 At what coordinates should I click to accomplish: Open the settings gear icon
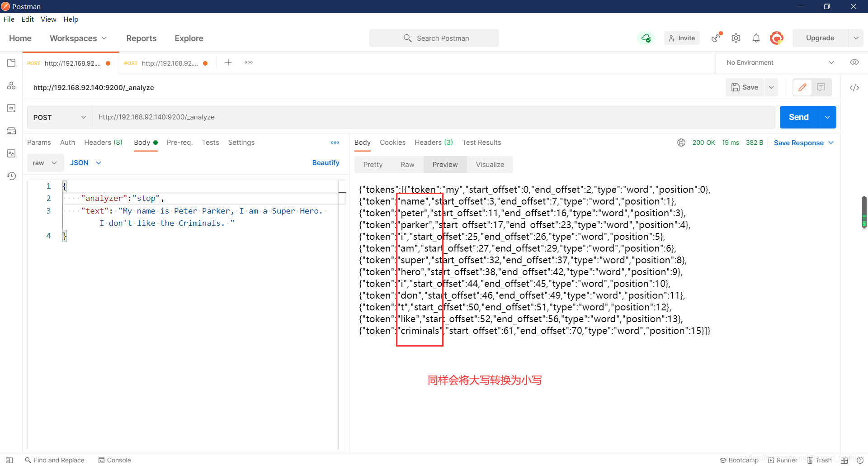pyautogui.click(x=736, y=38)
